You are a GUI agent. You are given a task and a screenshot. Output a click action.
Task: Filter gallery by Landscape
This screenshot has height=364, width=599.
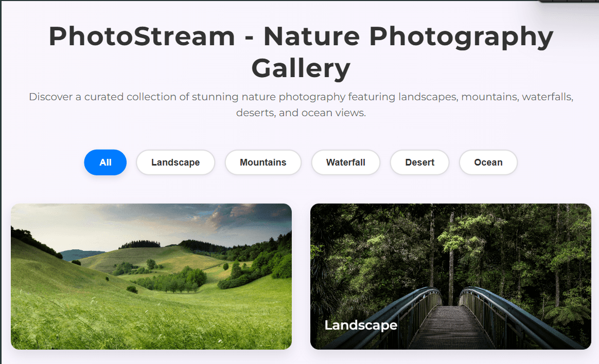175,162
